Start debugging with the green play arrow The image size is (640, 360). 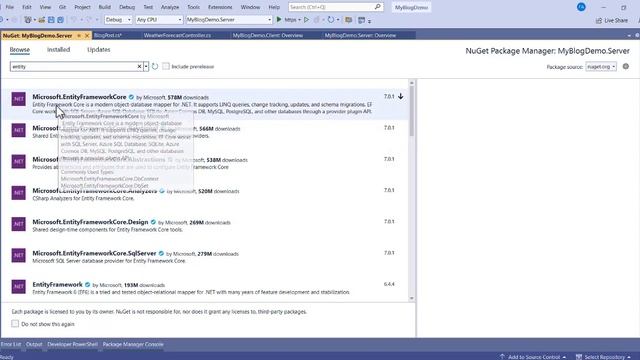coord(279,19)
